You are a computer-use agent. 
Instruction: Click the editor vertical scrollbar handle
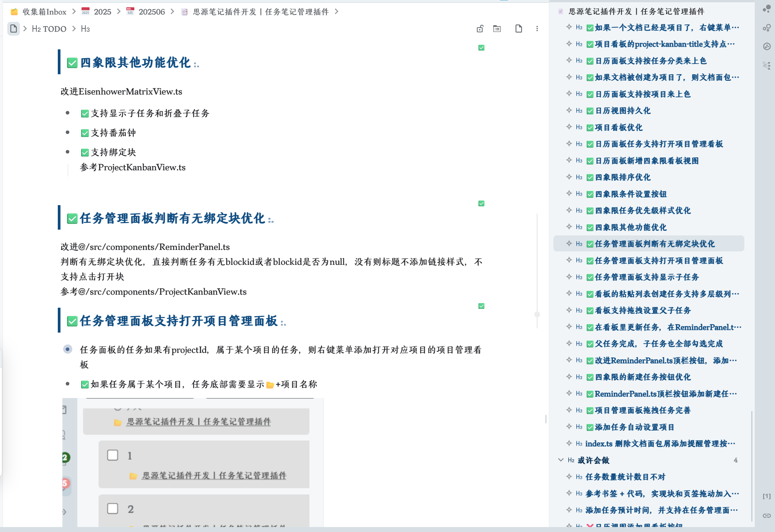537,314
